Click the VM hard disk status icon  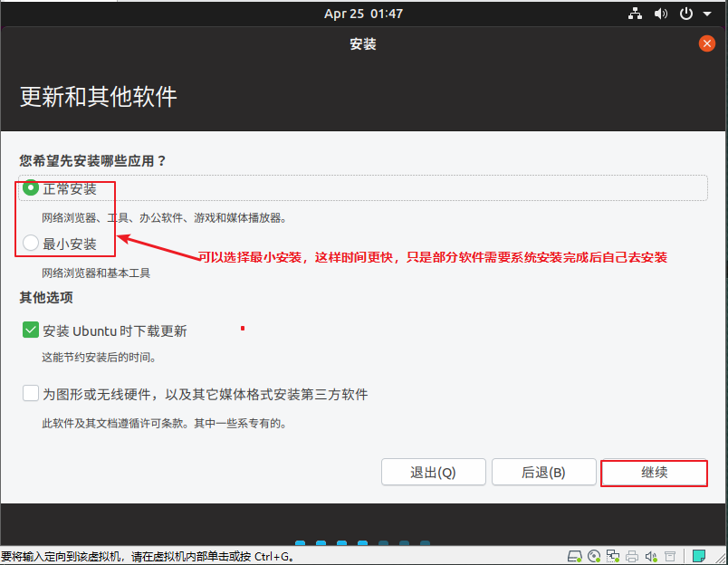(x=575, y=556)
